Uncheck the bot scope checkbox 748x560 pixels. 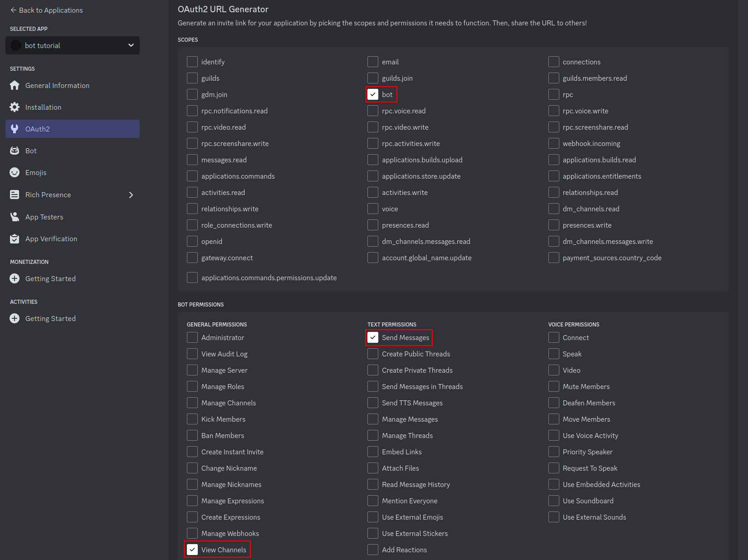[x=373, y=94]
